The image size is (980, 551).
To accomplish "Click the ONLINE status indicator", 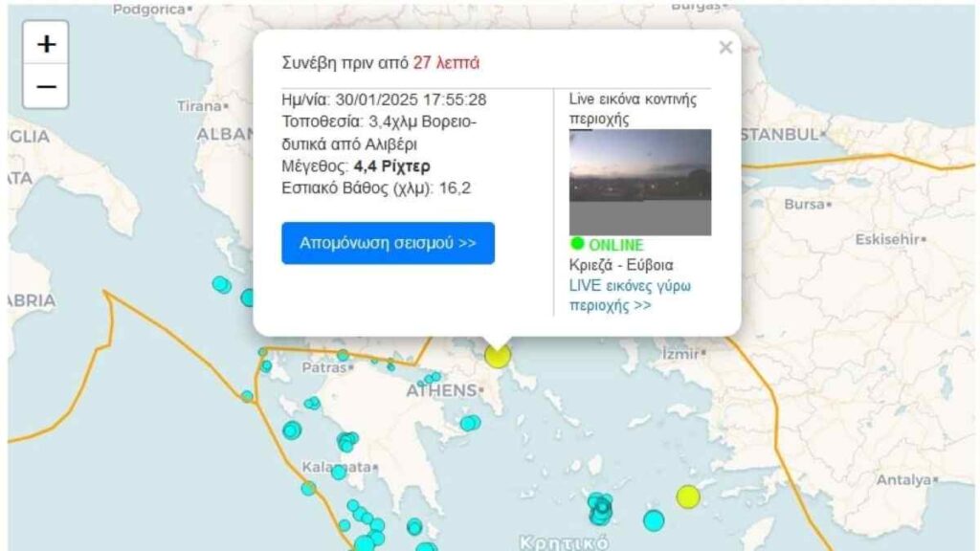I will tap(606, 244).
